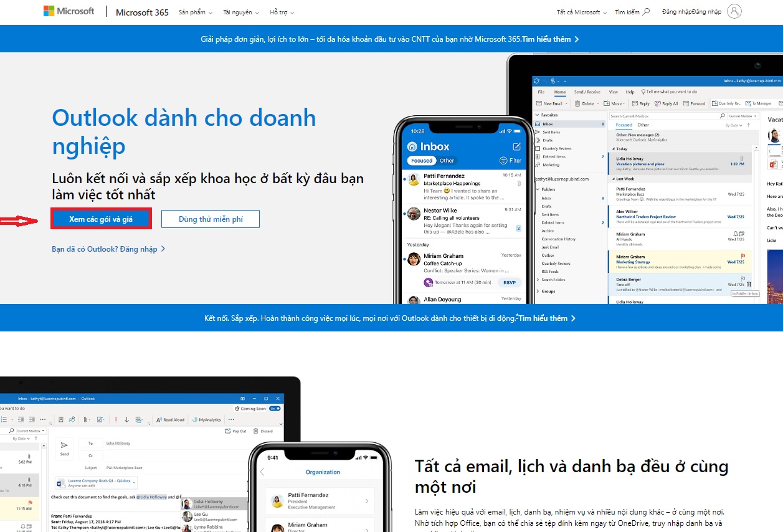
Task: Select Other pill in phone Inbox
Action: click(447, 161)
